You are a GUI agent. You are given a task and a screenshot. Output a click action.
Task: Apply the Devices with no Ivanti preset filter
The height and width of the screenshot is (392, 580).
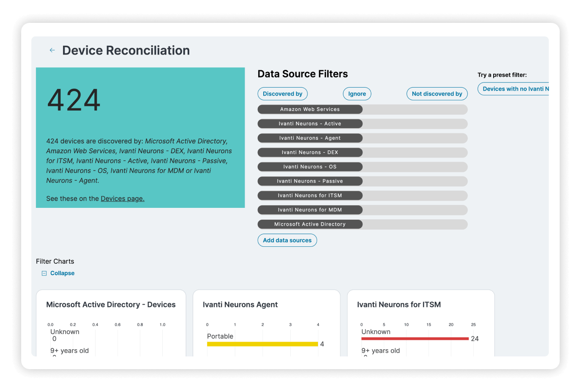514,89
